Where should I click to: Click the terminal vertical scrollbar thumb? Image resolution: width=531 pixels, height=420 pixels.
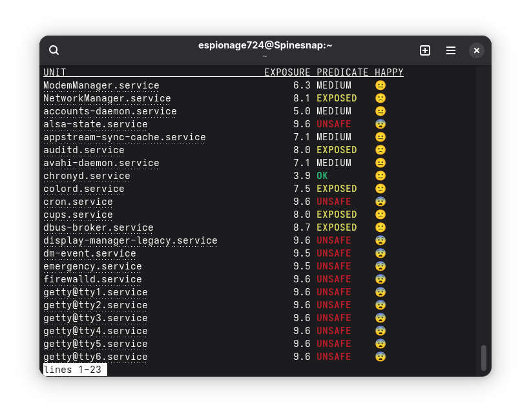pos(484,357)
